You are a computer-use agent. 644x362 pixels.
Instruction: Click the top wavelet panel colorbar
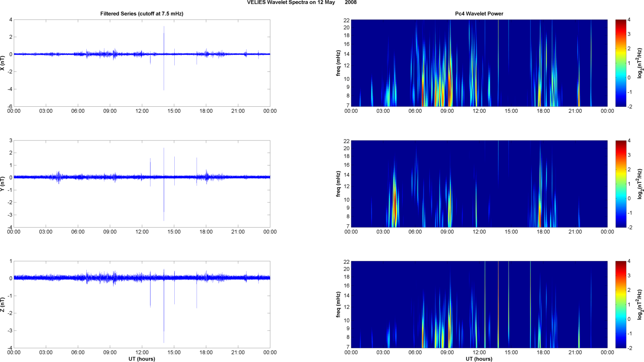tap(621, 63)
